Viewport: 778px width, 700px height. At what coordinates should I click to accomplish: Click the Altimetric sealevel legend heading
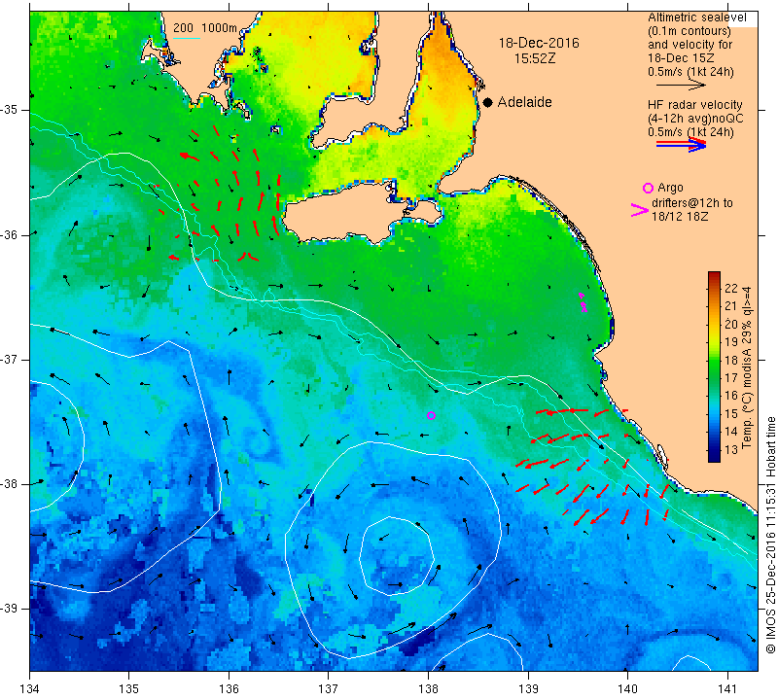click(697, 17)
